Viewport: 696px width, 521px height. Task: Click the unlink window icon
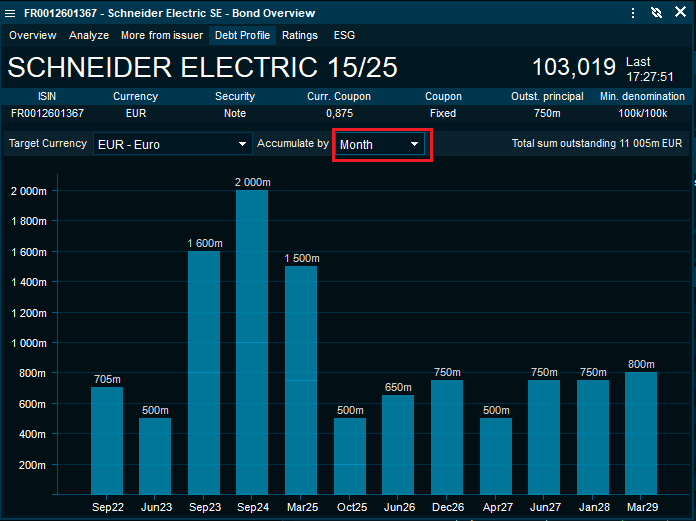tap(656, 13)
